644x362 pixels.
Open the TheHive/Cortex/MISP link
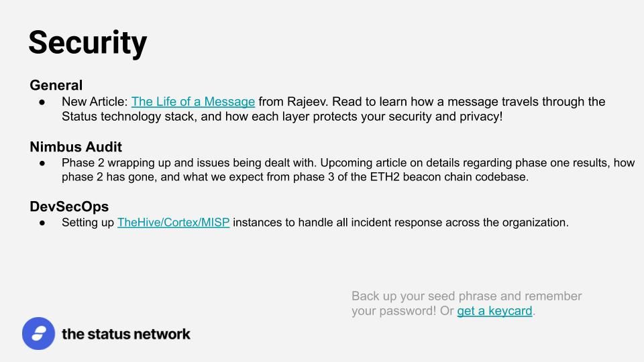[x=173, y=223]
